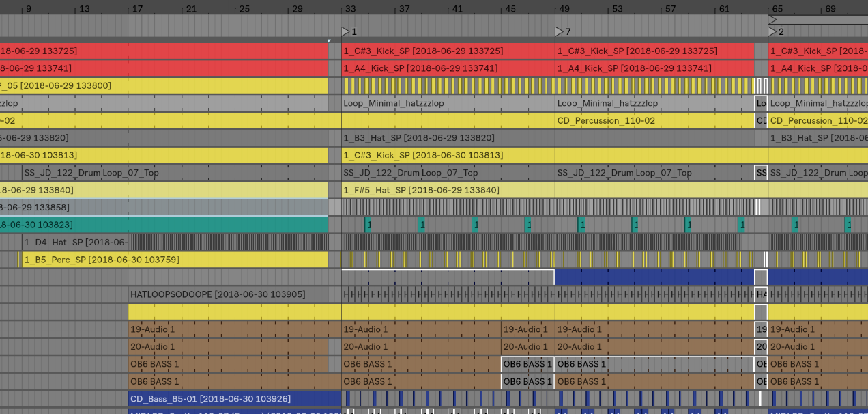Click bar 61 in the ruler

tap(724, 9)
